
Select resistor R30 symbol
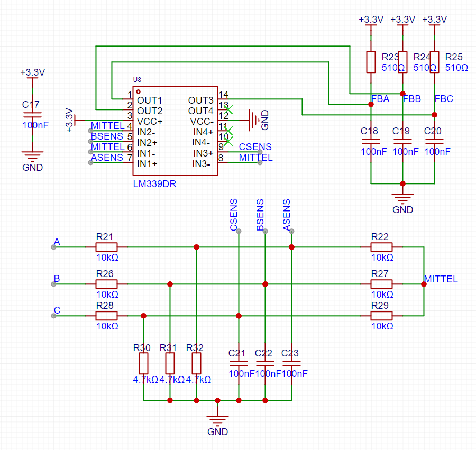pyautogui.click(x=143, y=363)
